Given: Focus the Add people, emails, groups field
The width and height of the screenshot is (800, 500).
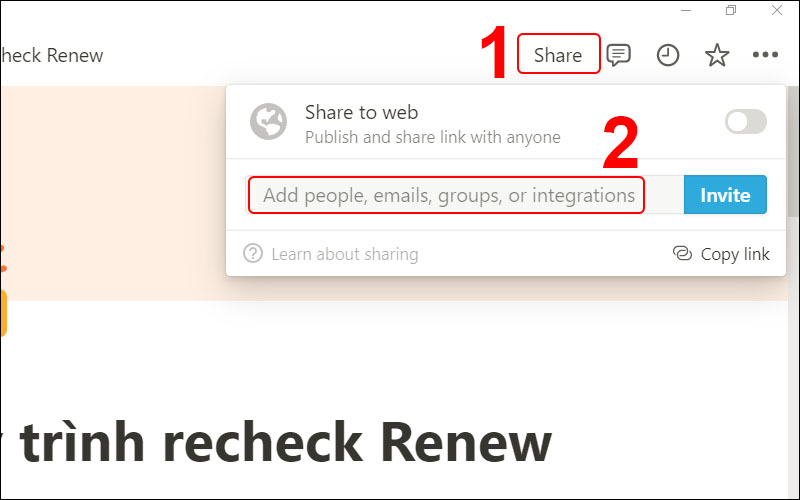Looking at the screenshot, I should click(446, 195).
